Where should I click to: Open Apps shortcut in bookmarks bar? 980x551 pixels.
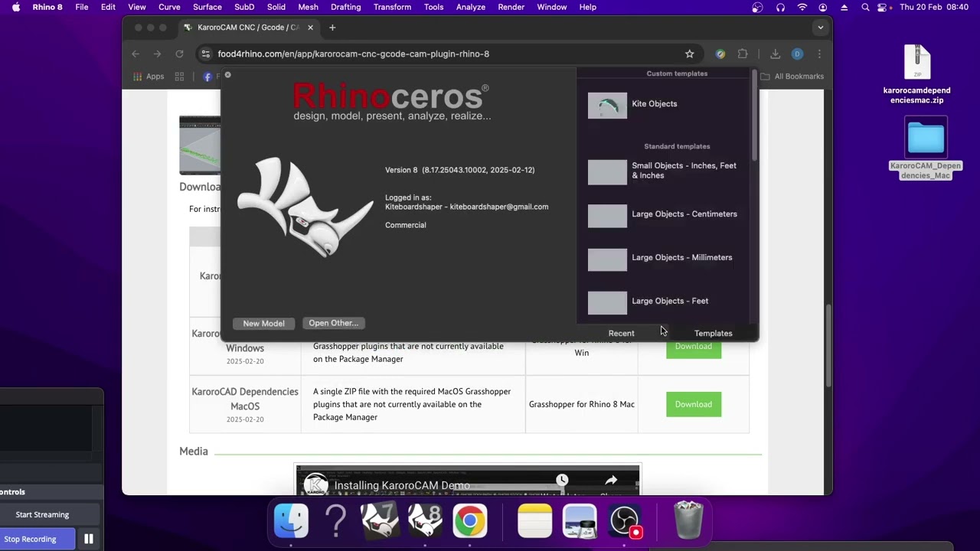pyautogui.click(x=149, y=77)
